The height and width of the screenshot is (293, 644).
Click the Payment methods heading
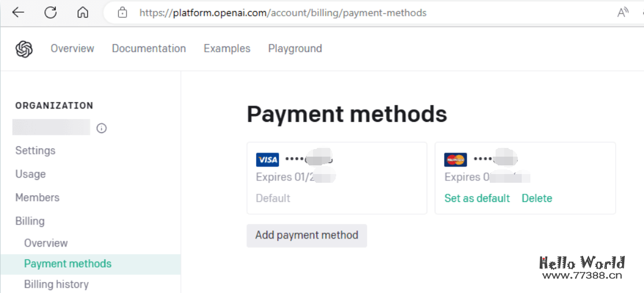tap(347, 114)
